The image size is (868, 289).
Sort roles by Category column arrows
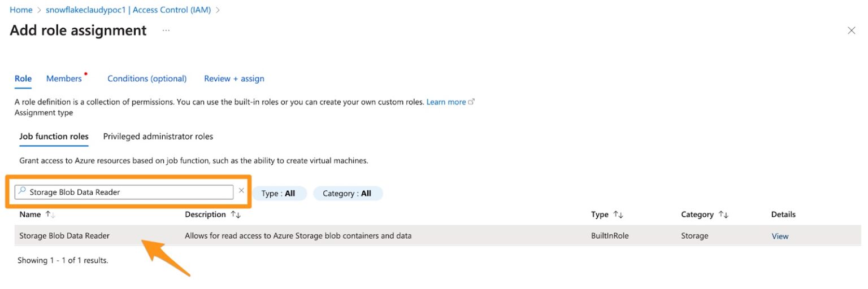[723, 214]
